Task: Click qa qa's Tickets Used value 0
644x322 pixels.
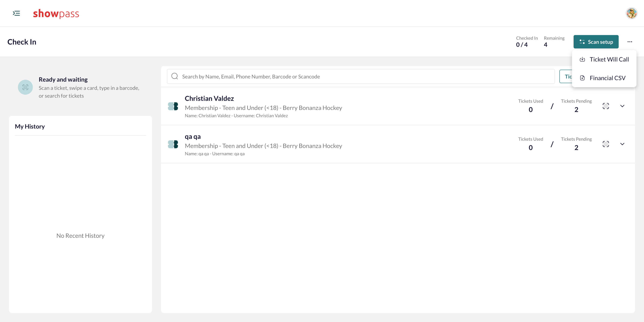Action: [530, 148]
